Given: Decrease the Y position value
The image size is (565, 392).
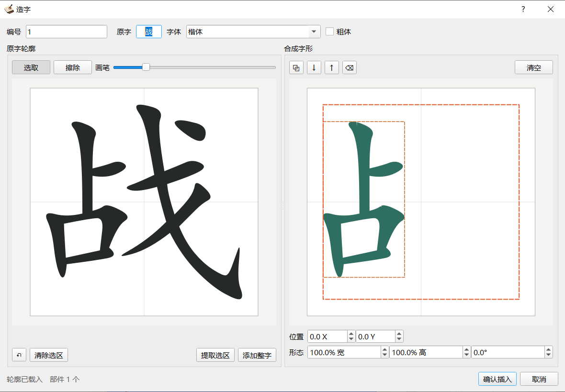Looking at the screenshot, I should point(399,339).
